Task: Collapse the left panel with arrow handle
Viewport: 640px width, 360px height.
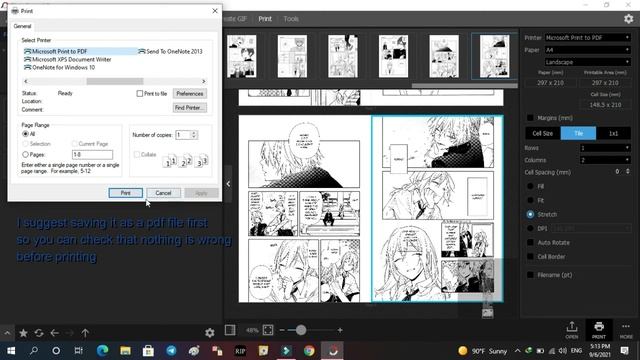Action: tap(228, 184)
